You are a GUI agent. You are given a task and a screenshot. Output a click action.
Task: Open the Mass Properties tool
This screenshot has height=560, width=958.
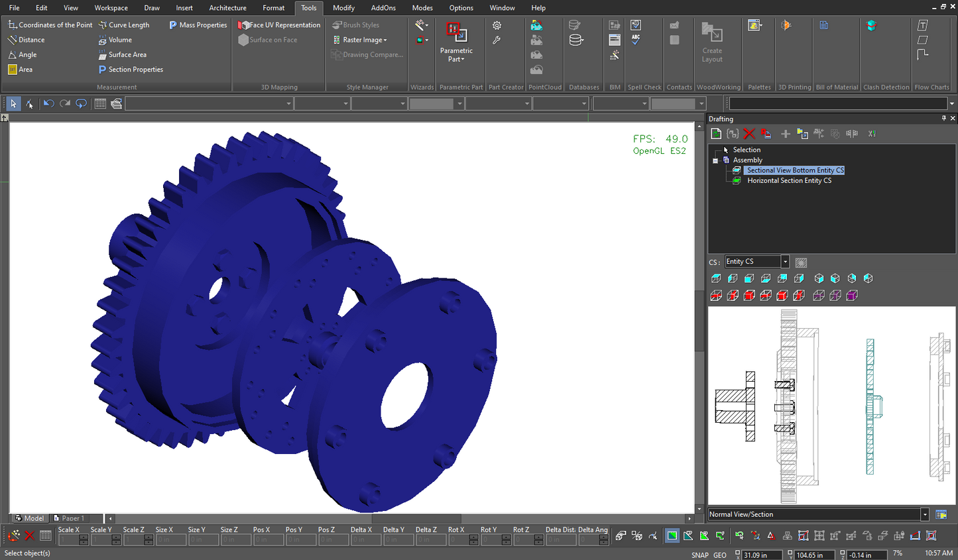pyautogui.click(x=198, y=25)
